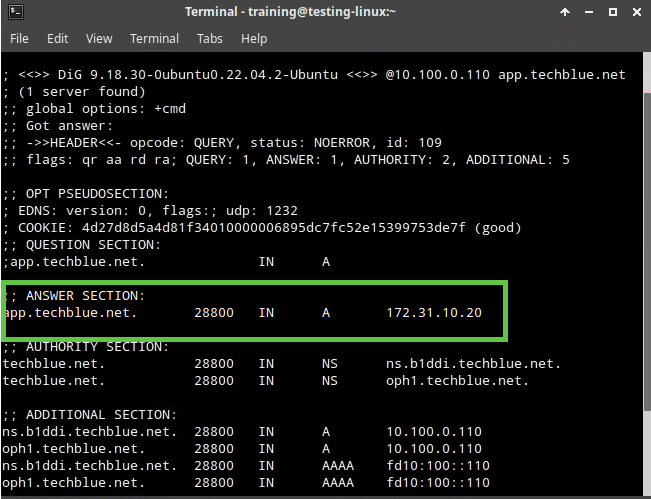This screenshot has height=499, width=651.
Task: Roll up window with the up-arrow button
Action: tap(564, 11)
